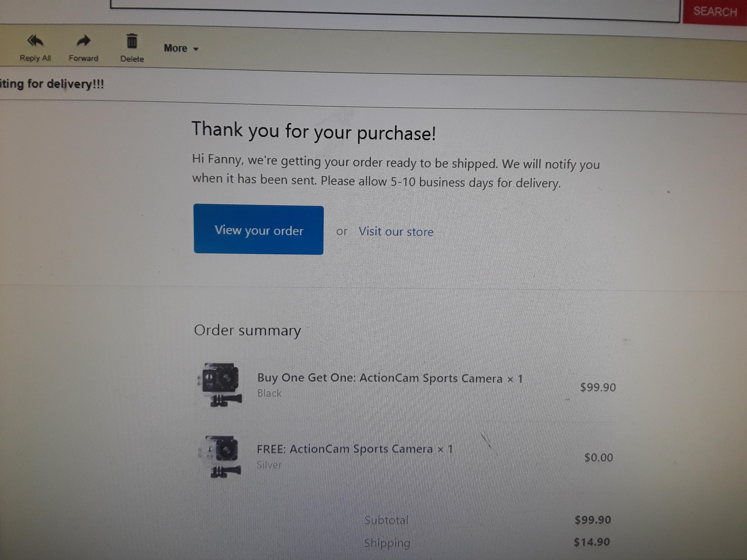747x560 pixels.
Task: Click the Reply All arrow icon
Action: [x=35, y=41]
